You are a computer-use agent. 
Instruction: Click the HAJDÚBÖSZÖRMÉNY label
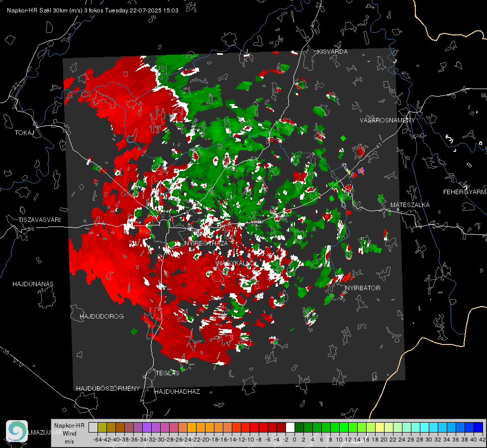coord(108,389)
